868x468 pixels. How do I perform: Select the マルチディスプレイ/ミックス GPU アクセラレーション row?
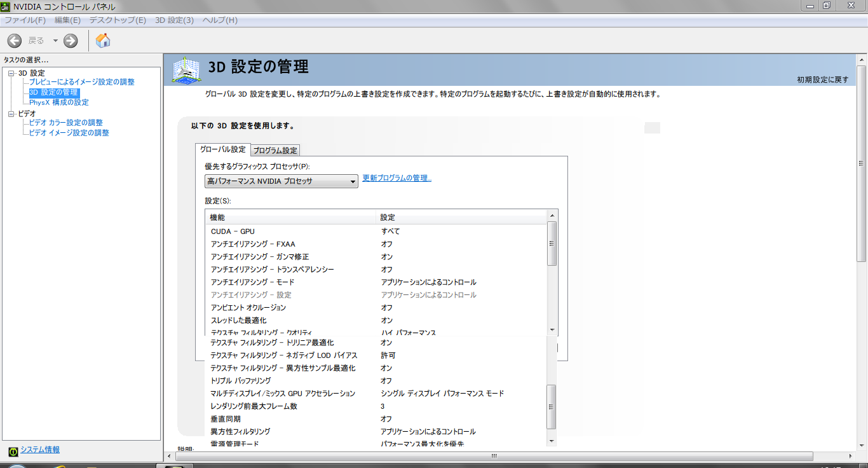(x=376, y=394)
